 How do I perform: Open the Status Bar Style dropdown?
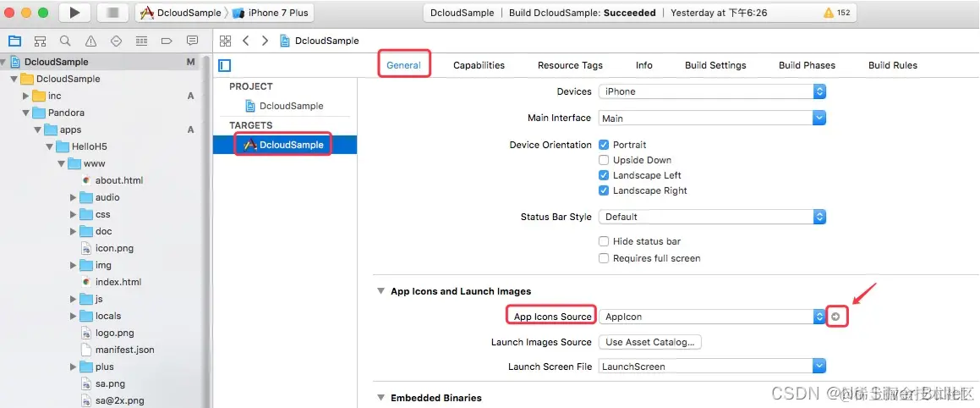click(x=712, y=217)
